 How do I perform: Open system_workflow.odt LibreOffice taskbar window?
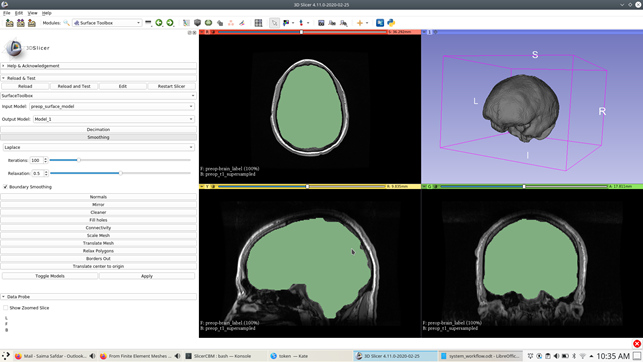(x=481, y=356)
